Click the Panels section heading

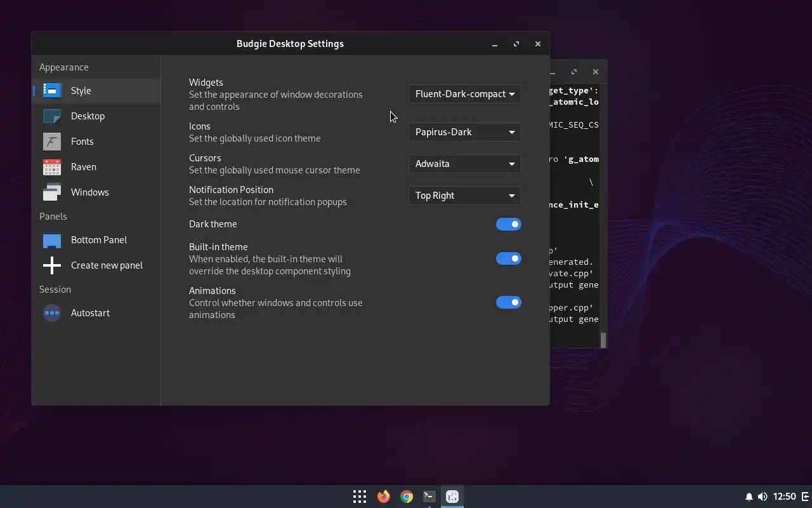coord(53,217)
